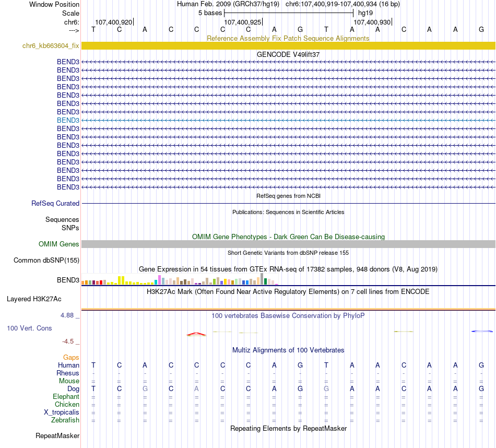
Task: Click the red PhyloP conservation peak
Action: [196, 334]
